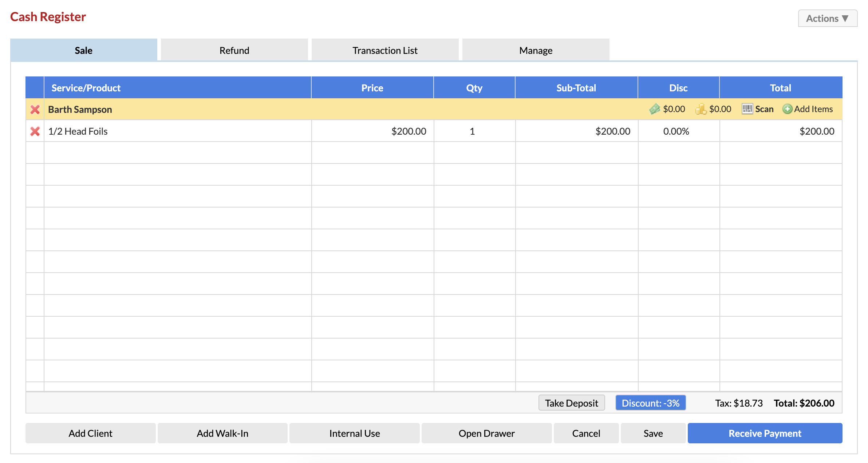Image resolution: width=868 pixels, height=463 pixels.
Task: Click the Scan barcode icon
Action: (x=747, y=109)
